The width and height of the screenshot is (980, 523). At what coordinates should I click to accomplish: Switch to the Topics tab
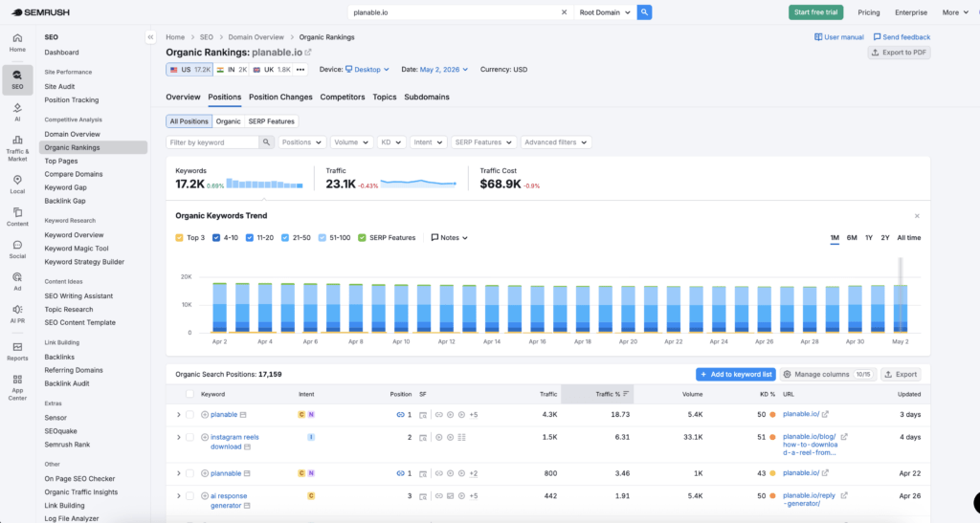(385, 98)
